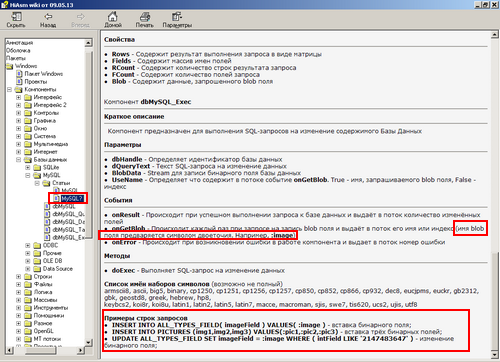Click the page icon beside Пакет Windows
The image size is (500, 362).
click(19, 74)
